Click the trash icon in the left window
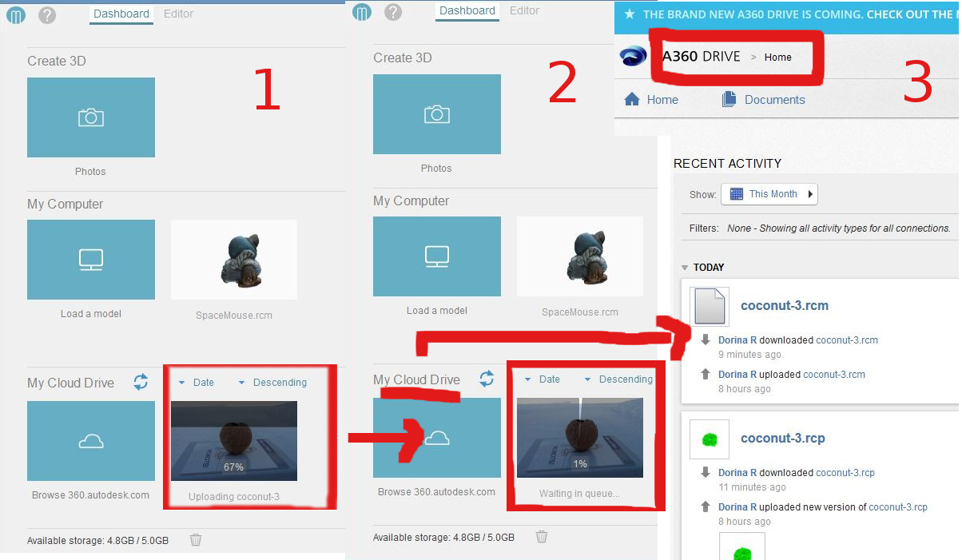Screen dimensions: 962x560 [x=196, y=540]
